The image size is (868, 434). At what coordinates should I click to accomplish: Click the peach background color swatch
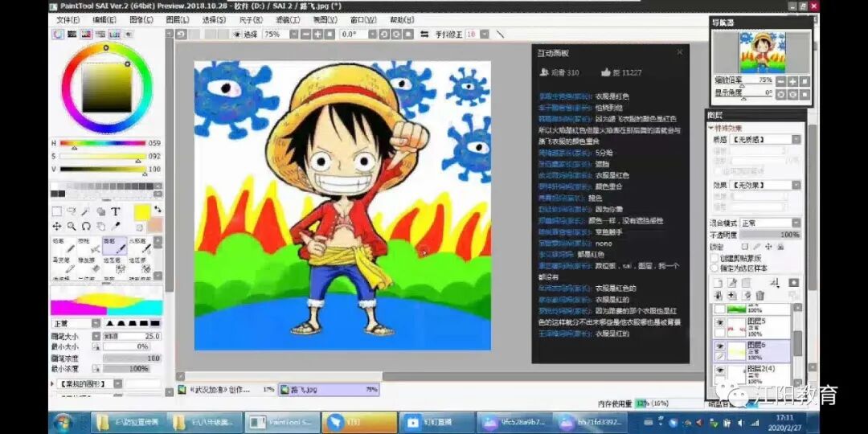tap(155, 225)
